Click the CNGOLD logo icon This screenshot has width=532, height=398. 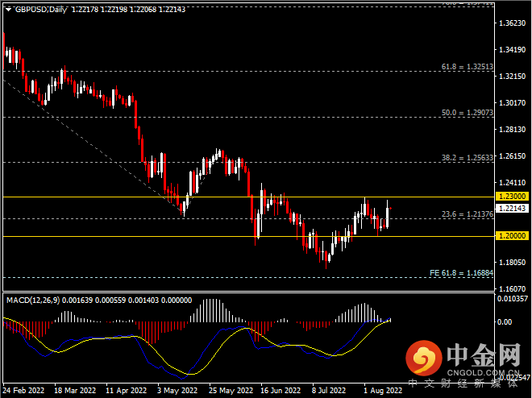[x=424, y=358]
